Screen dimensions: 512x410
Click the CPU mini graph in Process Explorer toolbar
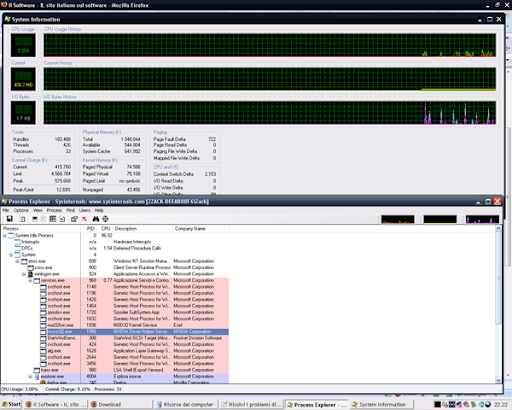[x=398, y=219]
